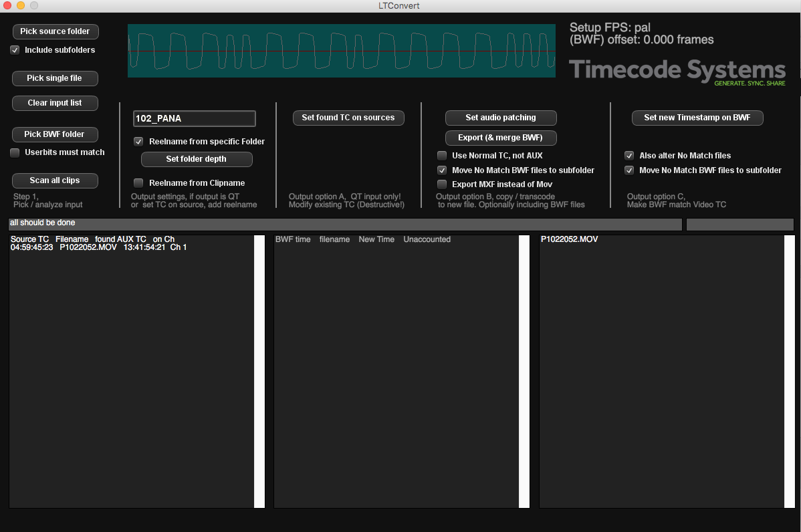The image size is (801, 532).
Task: Enable Use Normal TC, not AUX
Action: click(442, 156)
